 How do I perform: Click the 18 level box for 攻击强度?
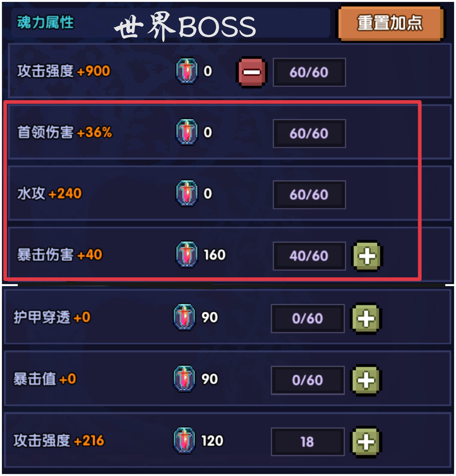click(307, 442)
